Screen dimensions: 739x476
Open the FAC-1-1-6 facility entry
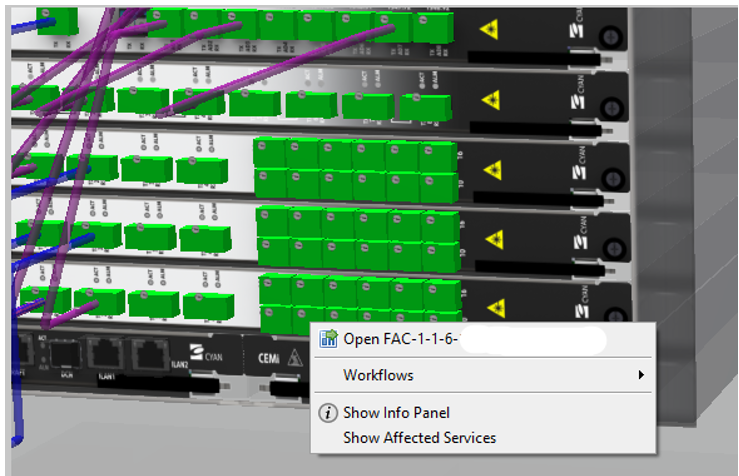click(x=483, y=339)
